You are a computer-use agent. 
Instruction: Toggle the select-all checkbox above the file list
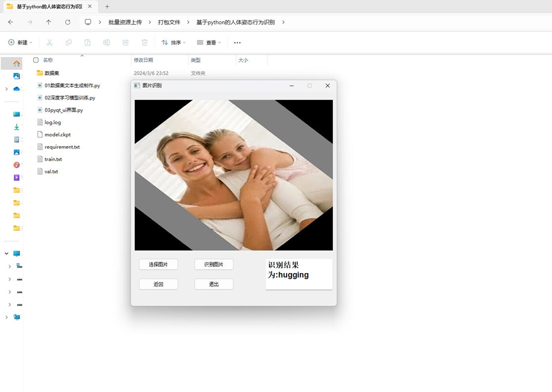pos(36,60)
